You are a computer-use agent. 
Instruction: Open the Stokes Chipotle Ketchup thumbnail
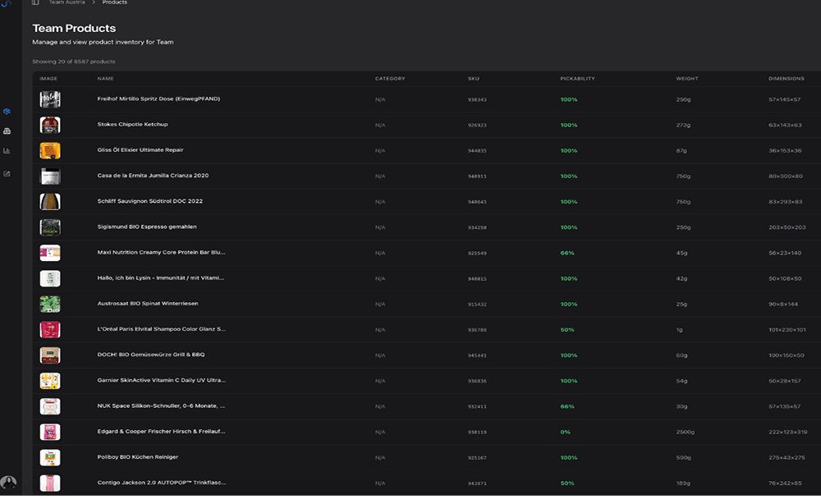coord(50,125)
